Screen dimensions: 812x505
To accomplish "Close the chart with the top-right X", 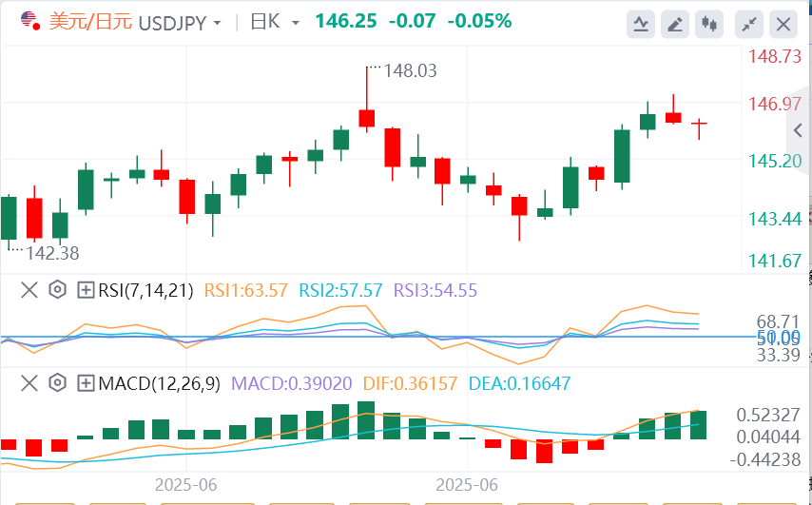I will pos(783,23).
